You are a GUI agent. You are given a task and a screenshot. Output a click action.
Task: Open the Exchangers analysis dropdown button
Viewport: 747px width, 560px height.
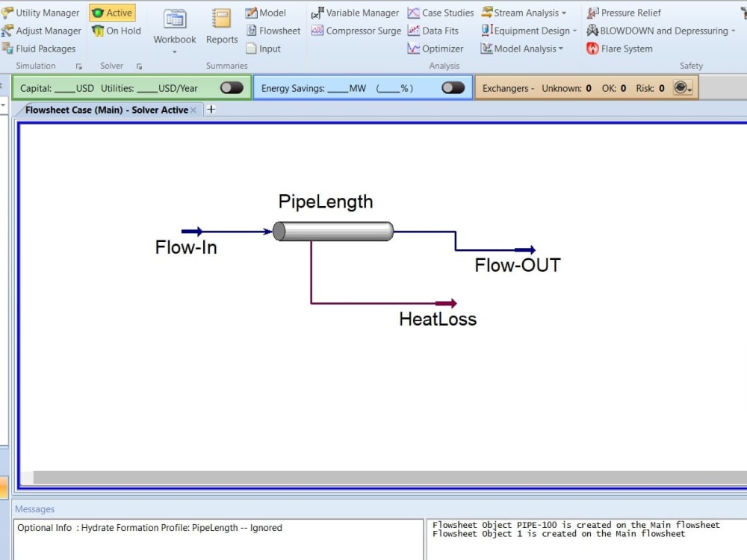pyautogui.click(x=683, y=87)
